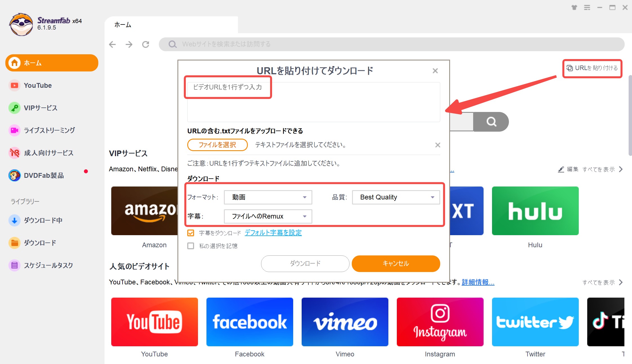Screen dimensions: 632x364
Task: Click the gray search magnifier button
Action: [x=491, y=122]
